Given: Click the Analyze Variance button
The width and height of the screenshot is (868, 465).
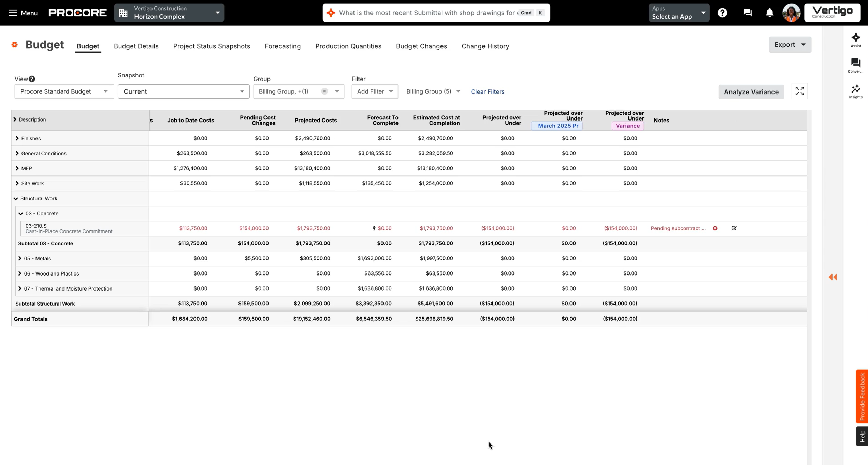Looking at the screenshot, I should (x=751, y=91).
